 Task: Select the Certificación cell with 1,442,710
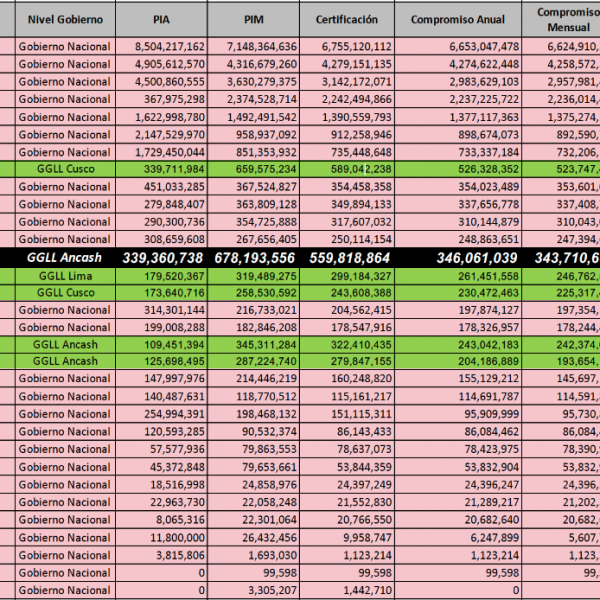358,590
